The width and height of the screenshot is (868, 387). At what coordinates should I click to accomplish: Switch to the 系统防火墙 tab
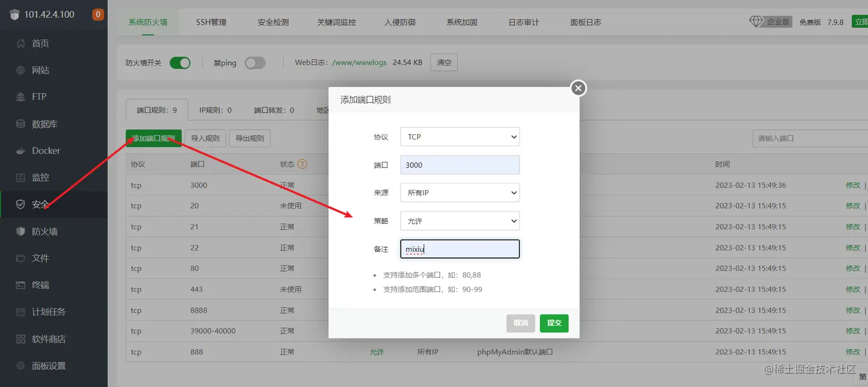click(148, 22)
